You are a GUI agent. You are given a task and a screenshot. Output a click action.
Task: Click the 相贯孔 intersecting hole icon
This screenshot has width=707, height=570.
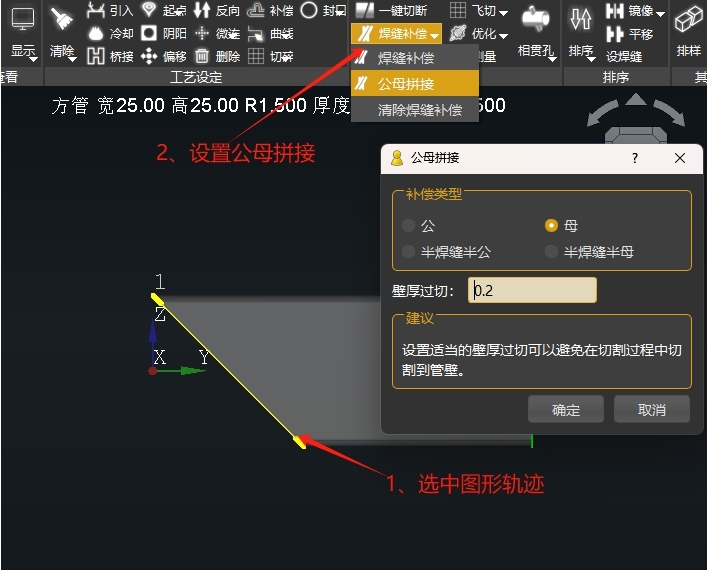(x=536, y=18)
